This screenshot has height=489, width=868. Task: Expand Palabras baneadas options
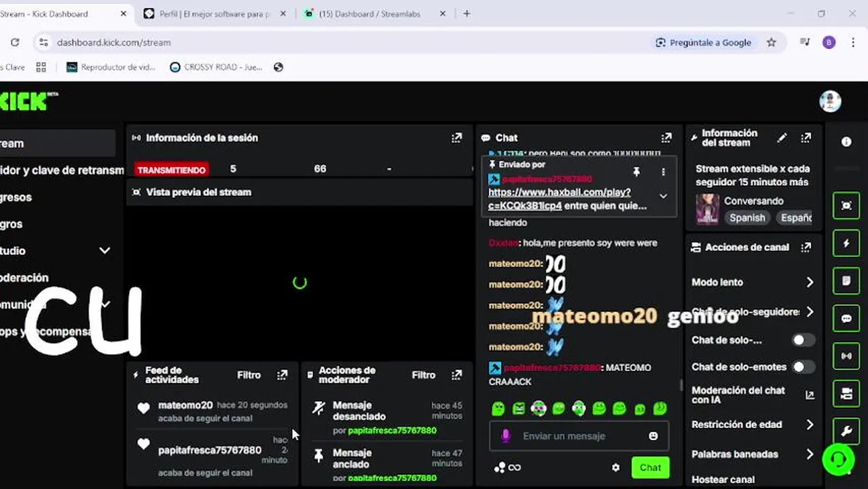[810, 454]
